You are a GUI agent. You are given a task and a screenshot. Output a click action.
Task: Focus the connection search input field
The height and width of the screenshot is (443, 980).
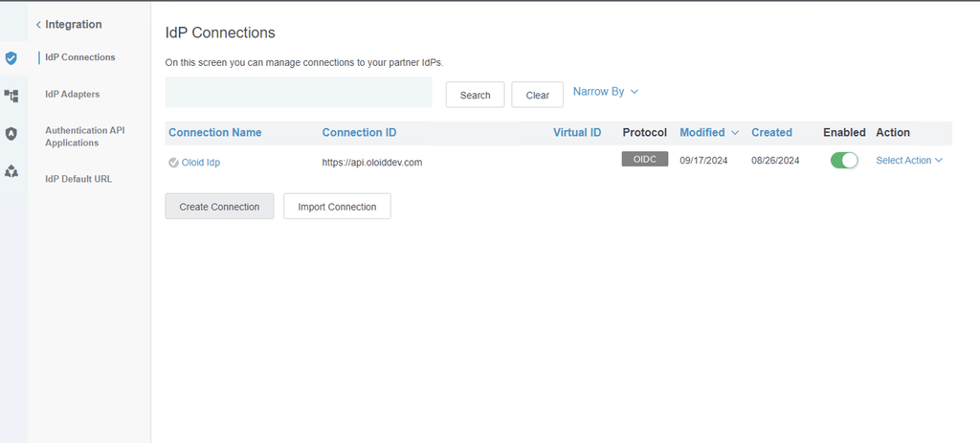tap(299, 93)
